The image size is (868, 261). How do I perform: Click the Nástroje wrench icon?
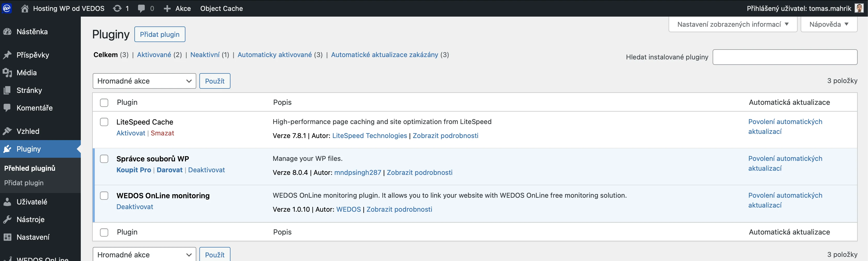coord(8,219)
